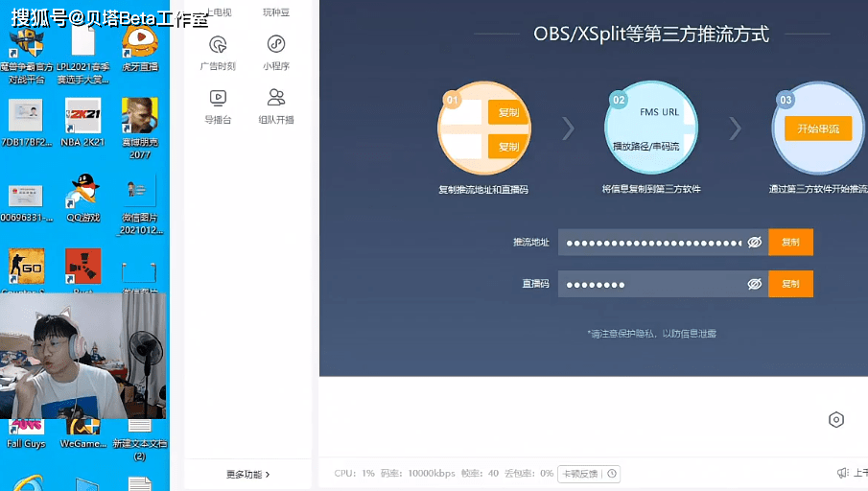Open QQ游戏 desktop shortcut
The image size is (868, 491).
pyautogui.click(x=83, y=198)
